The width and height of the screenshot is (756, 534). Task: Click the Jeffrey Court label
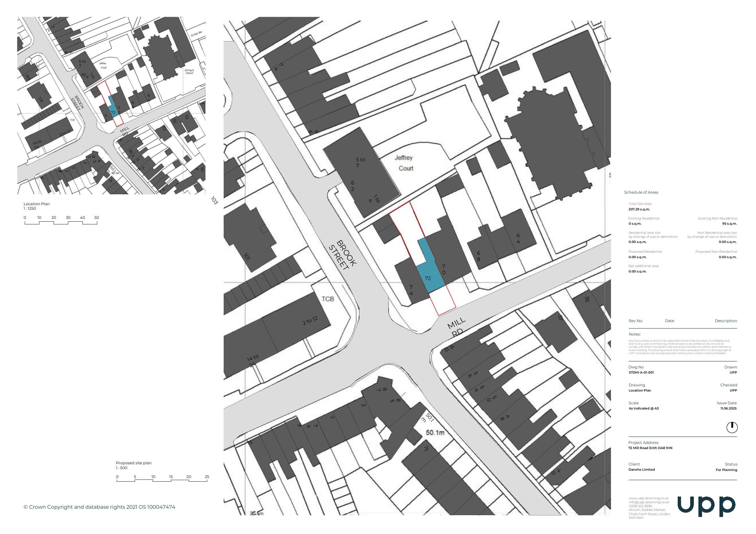(405, 163)
